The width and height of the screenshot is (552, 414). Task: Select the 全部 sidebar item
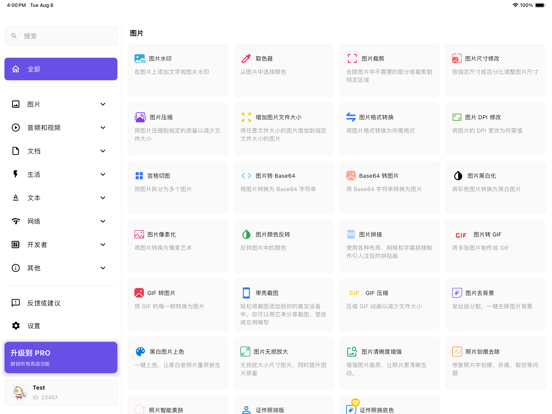click(x=61, y=69)
